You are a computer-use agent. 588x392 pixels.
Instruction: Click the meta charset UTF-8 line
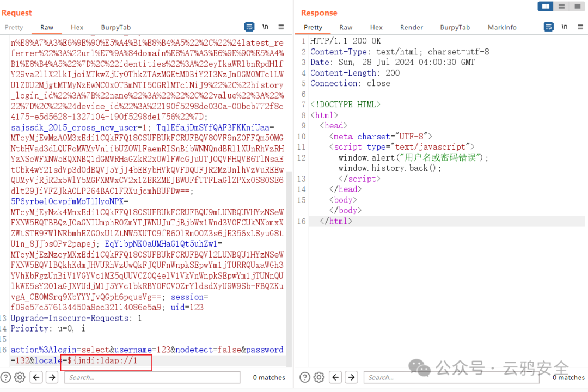(x=381, y=137)
